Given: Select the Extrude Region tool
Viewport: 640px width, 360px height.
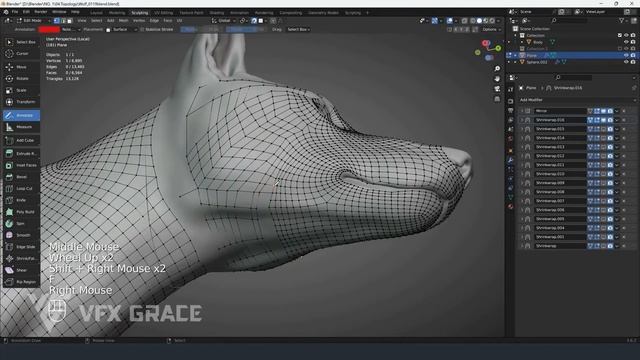Looking at the screenshot, I should [21, 153].
